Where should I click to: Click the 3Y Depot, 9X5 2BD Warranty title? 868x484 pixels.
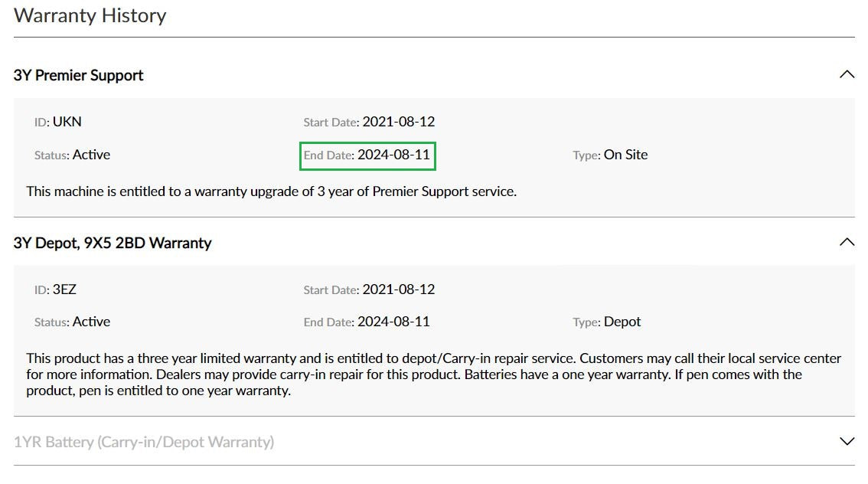[113, 243]
